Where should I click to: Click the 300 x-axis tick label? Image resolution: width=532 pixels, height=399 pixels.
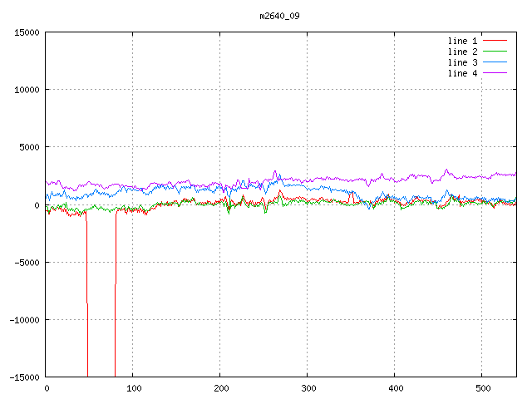coord(308,388)
